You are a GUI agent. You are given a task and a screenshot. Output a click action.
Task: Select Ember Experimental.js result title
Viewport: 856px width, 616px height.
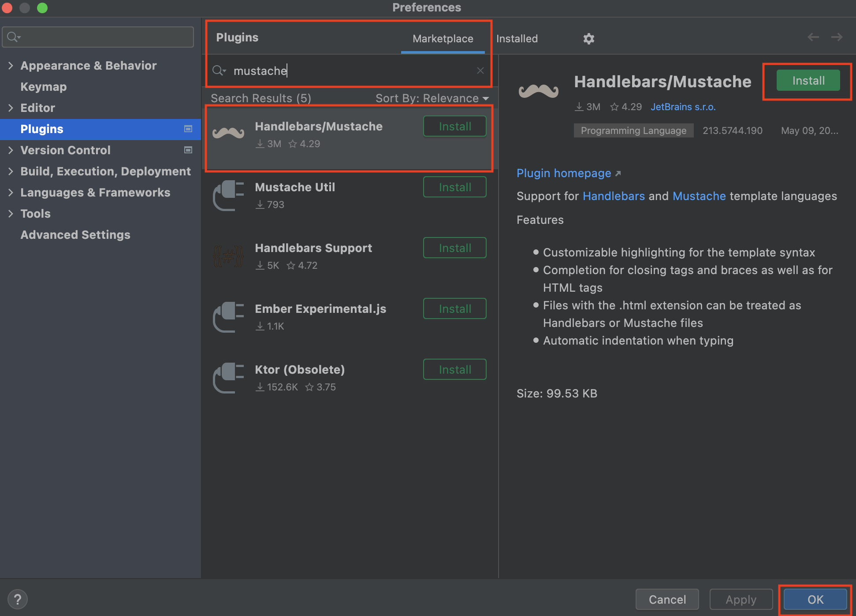click(320, 309)
